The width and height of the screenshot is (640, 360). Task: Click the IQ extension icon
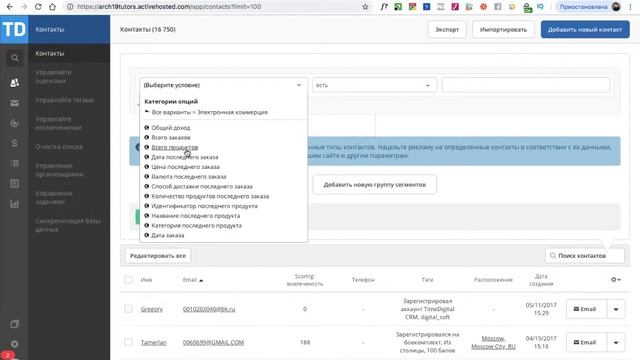[540, 7]
